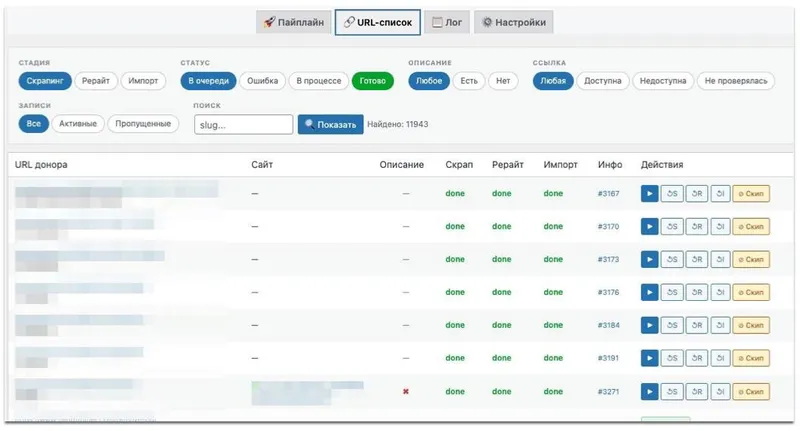Run the pipeline for row #3176
The image size is (800, 431).
pyautogui.click(x=649, y=292)
